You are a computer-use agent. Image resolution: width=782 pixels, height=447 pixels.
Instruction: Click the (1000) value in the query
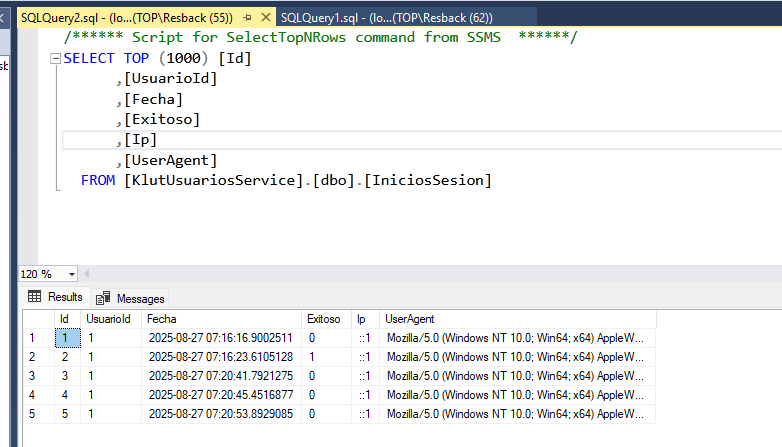point(183,58)
